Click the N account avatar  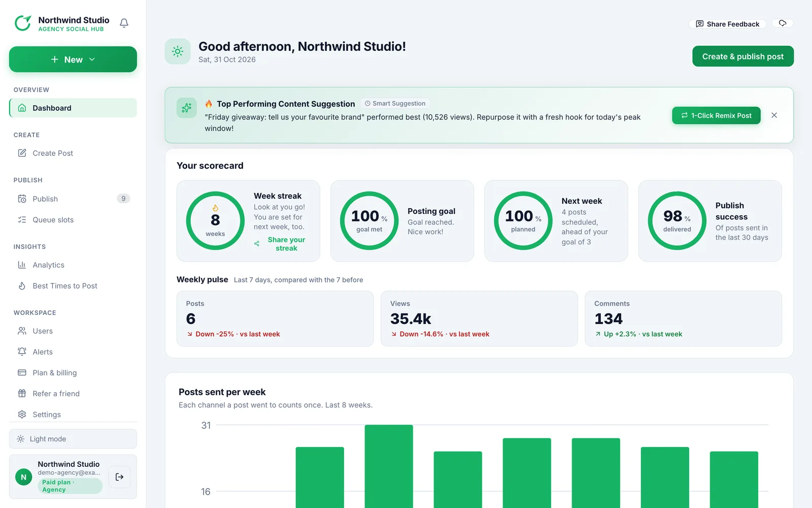tap(23, 477)
